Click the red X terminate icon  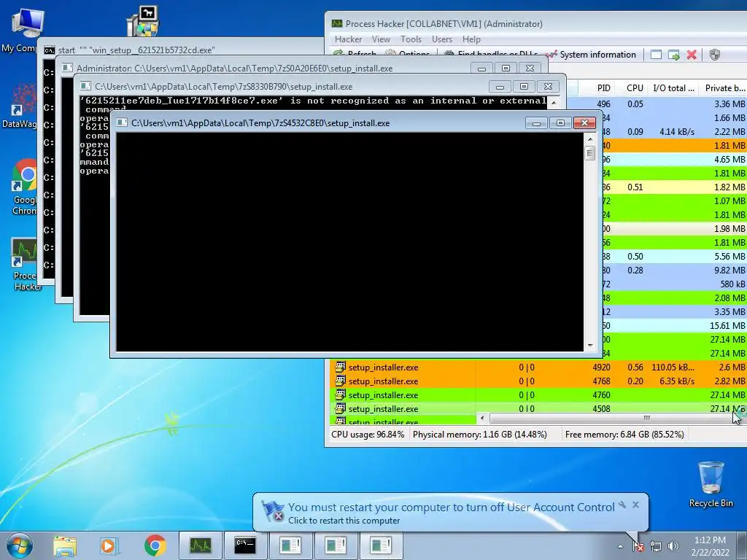[x=692, y=55]
